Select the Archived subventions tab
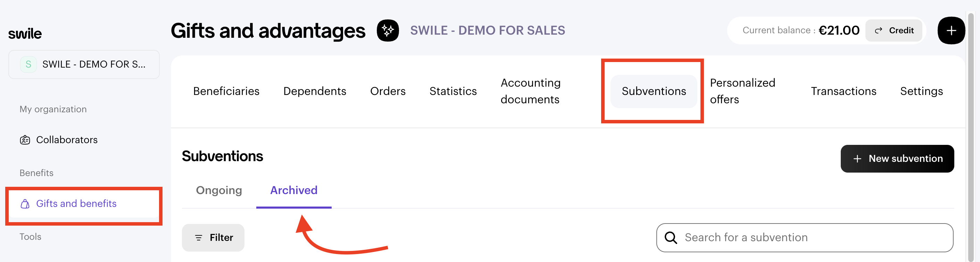The height and width of the screenshot is (262, 980). [294, 190]
